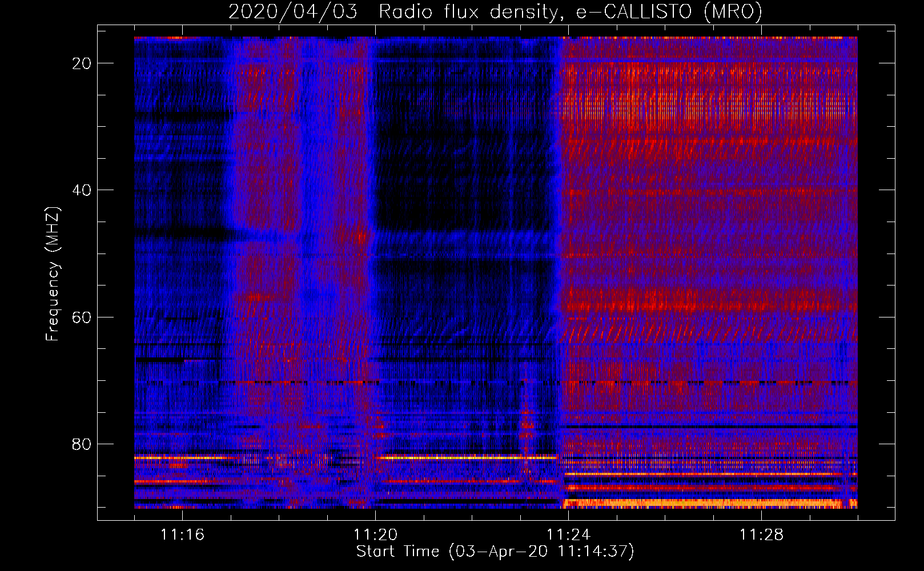
Task: Select the "Frequency (MHZ)" y-axis label
Action: point(53,274)
